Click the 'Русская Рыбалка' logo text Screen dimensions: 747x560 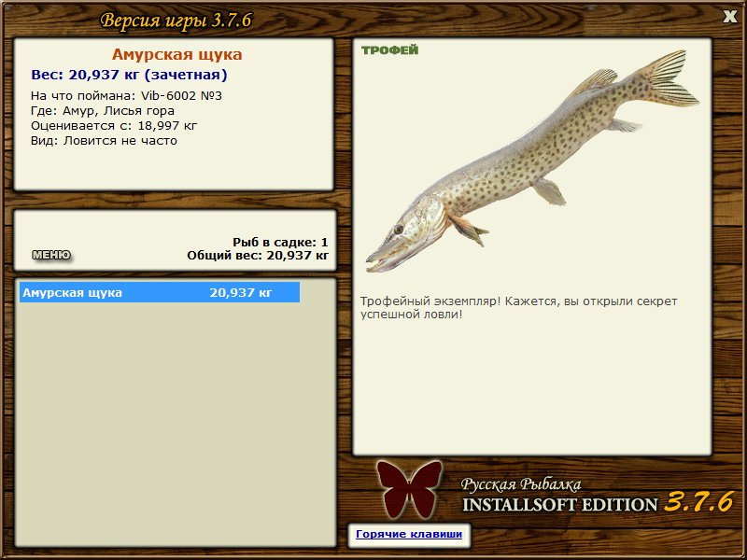click(521, 484)
